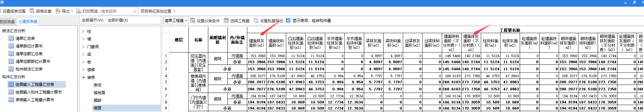This screenshot has height=112, width=644.
Task: Click the 设置批量导出 icon
Action: click(x=256, y=20)
